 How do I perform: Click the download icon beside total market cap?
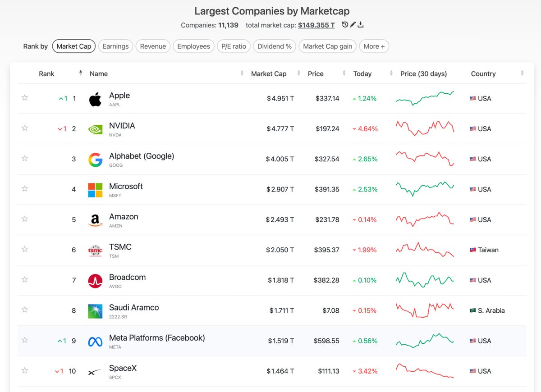[361, 25]
